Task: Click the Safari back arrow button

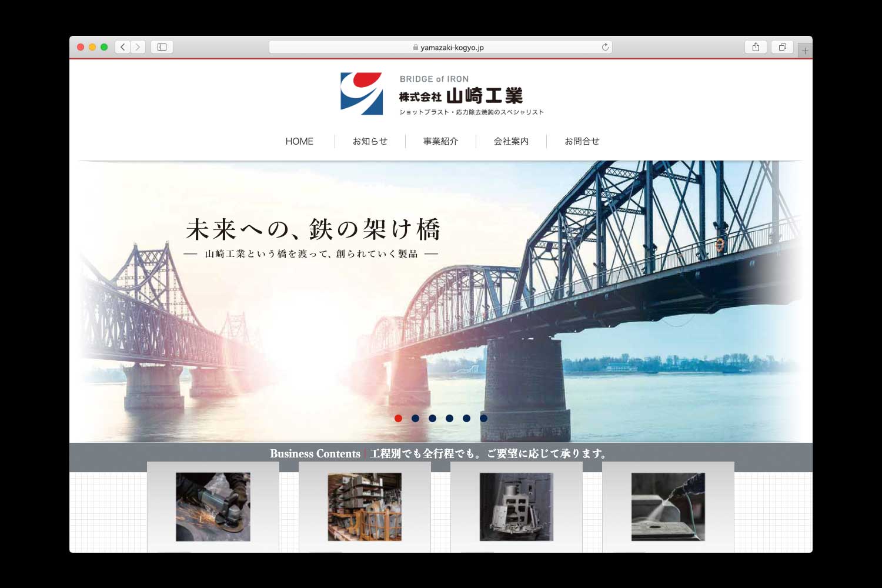Action: click(x=122, y=47)
